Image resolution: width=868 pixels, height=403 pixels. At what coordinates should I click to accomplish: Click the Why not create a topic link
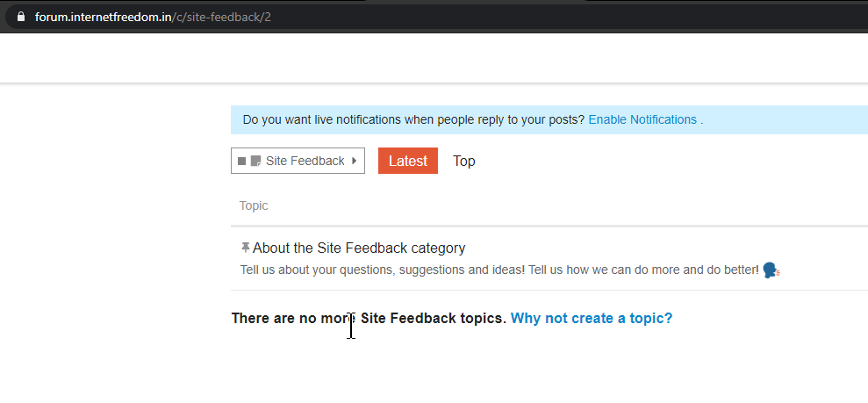(x=592, y=318)
